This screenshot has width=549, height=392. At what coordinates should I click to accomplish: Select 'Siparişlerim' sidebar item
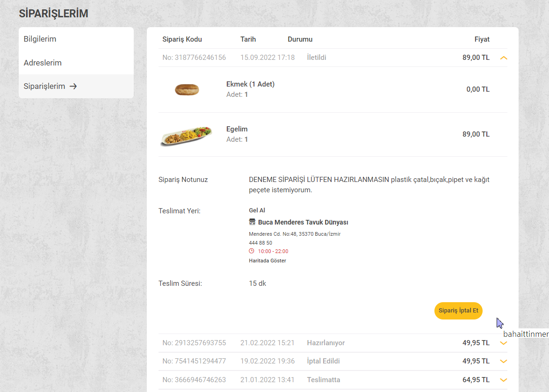44,87
